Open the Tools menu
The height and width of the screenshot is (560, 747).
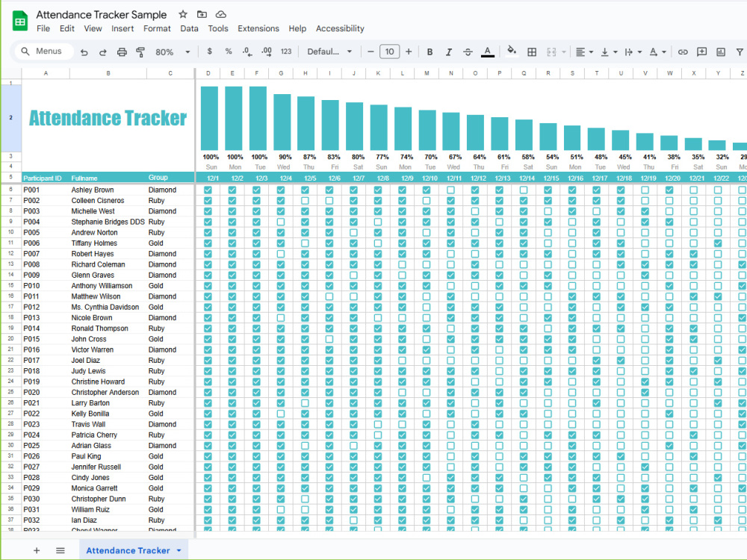(x=217, y=28)
